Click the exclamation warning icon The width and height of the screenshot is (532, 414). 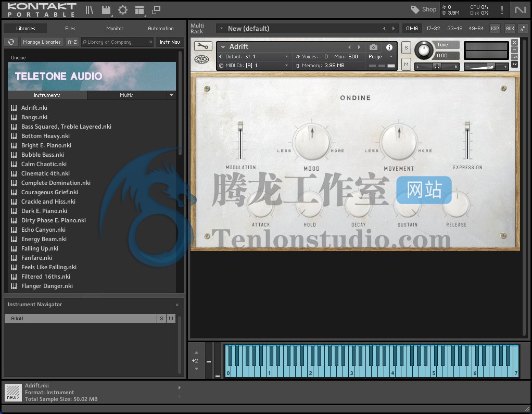click(x=502, y=10)
